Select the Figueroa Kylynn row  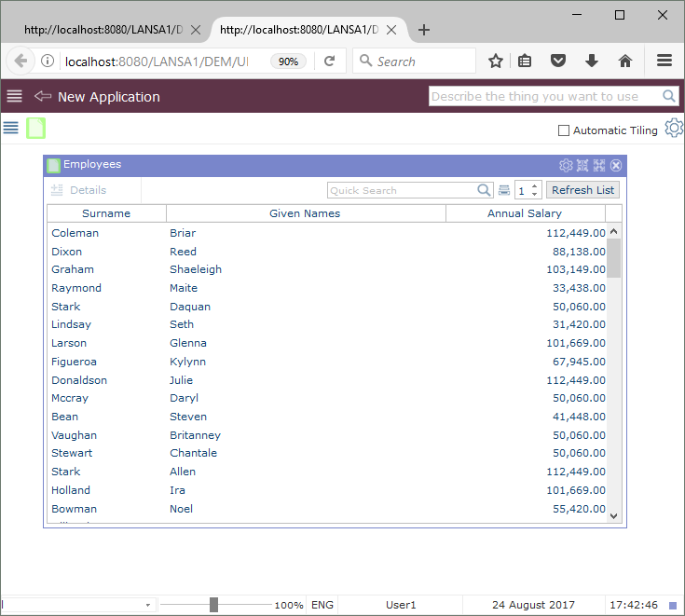pyautogui.click(x=327, y=362)
